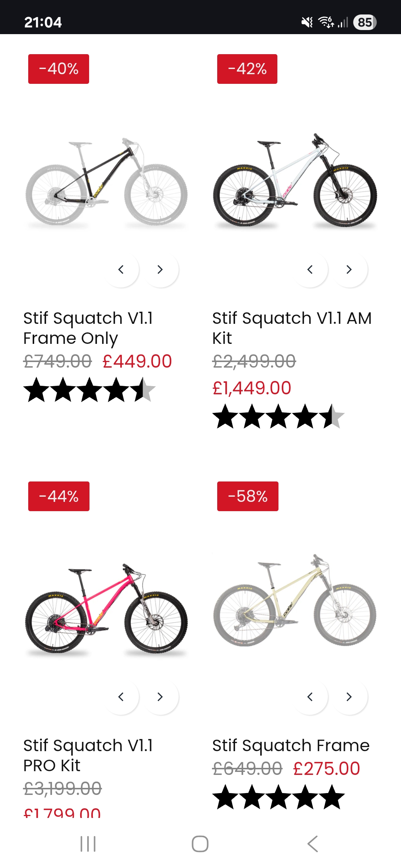Viewport: 401px width, 868px height.
Task: Show previous photo of Stif Squatch V1.1 PRO Kit
Action: point(121,697)
